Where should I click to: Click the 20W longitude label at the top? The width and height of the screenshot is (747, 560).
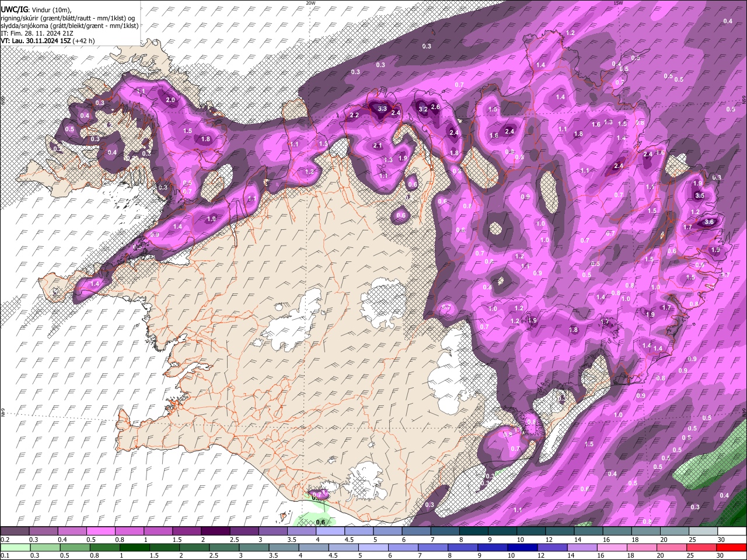click(310, 3)
